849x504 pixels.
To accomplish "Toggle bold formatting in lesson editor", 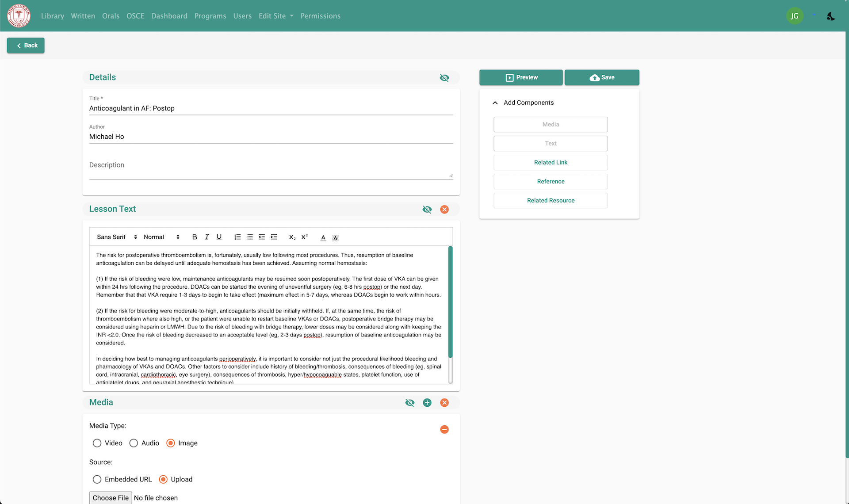I will tap(195, 237).
